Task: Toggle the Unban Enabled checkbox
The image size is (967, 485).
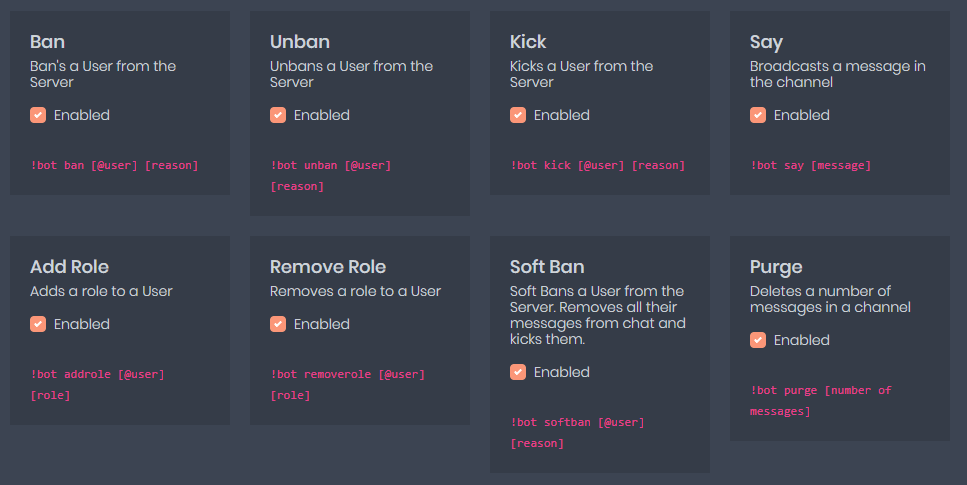Action: [x=278, y=115]
